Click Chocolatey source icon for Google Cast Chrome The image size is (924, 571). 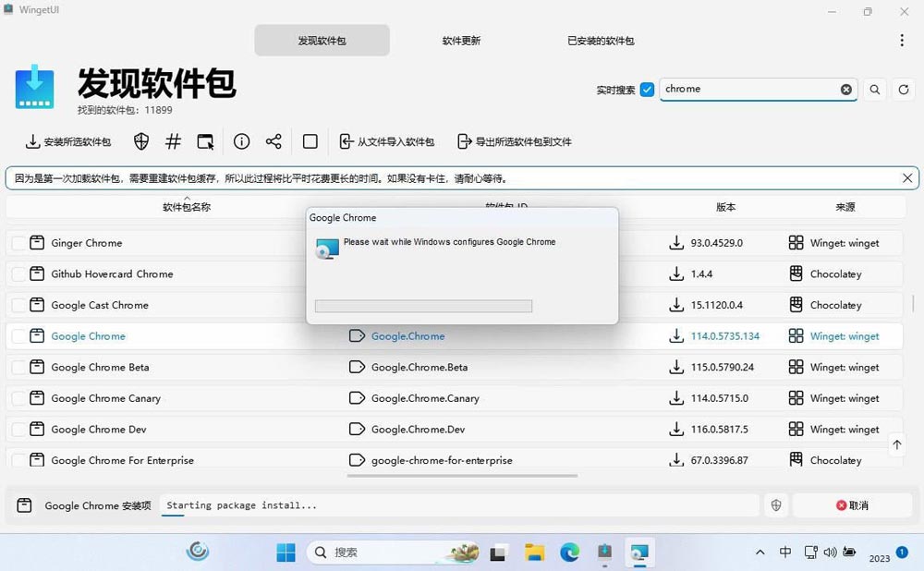pyautogui.click(x=796, y=304)
